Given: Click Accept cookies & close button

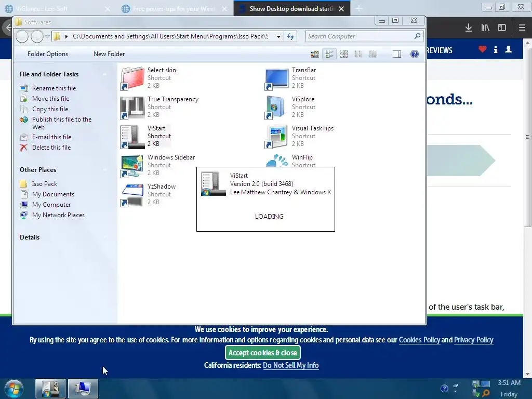Looking at the screenshot, I should click(263, 353).
